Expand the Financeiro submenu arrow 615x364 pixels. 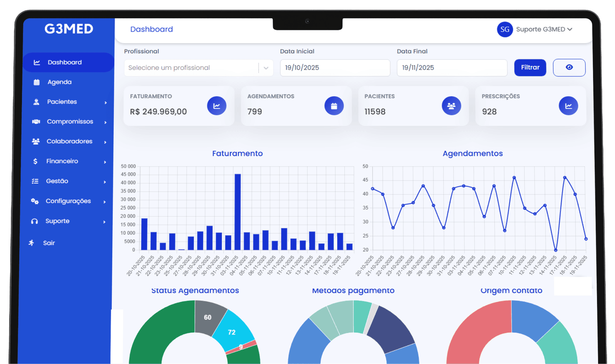click(x=105, y=162)
